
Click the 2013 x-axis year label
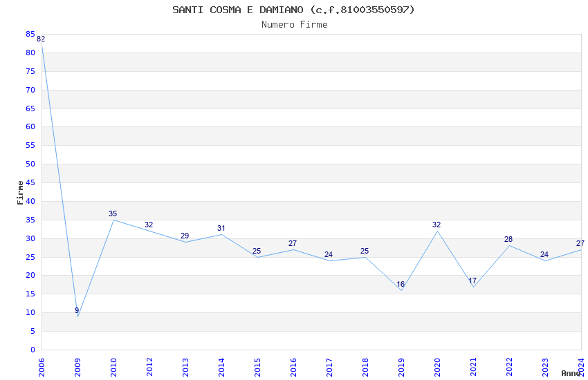pyautogui.click(x=185, y=368)
